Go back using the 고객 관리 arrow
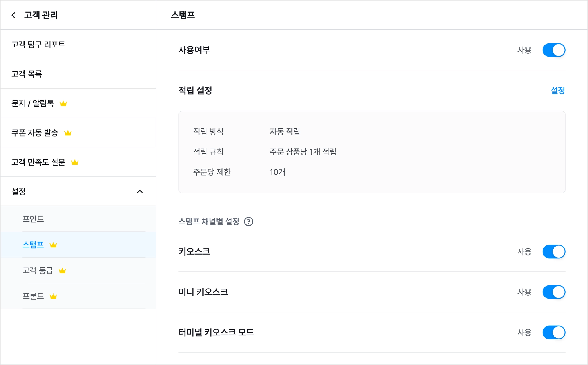Viewport: 588px width, 365px height. tap(13, 15)
